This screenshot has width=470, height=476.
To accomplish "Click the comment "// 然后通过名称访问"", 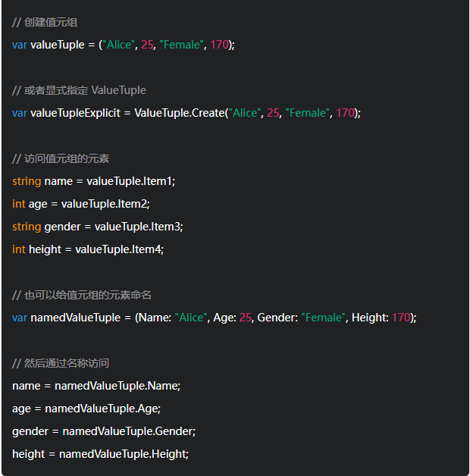I will tap(61, 363).
